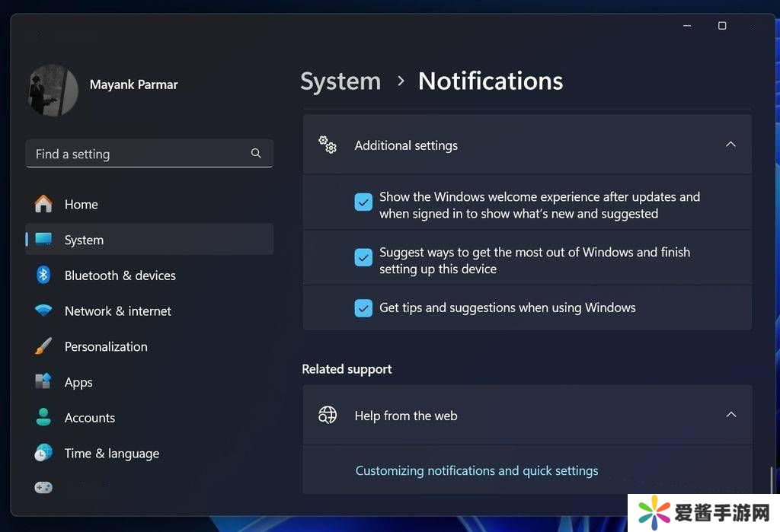The height and width of the screenshot is (532, 780).
Task: Open the System category in sidebar
Action: [84, 240]
